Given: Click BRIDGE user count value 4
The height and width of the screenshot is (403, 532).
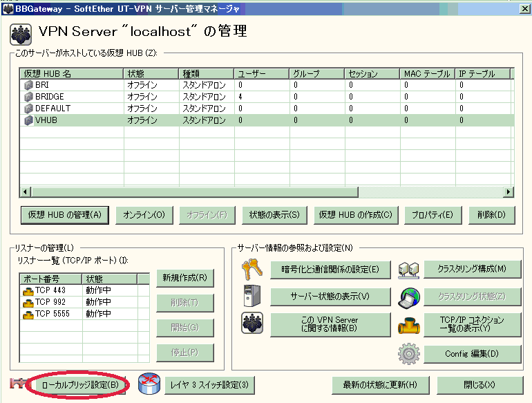Looking at the screenshot, I should pyautogui.click(x=240, y=97).
